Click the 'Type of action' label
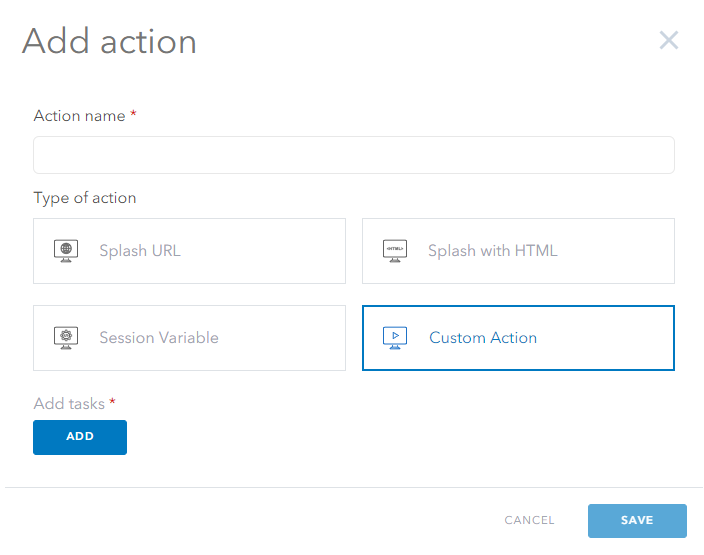704x555 pixels. point(85,198)
